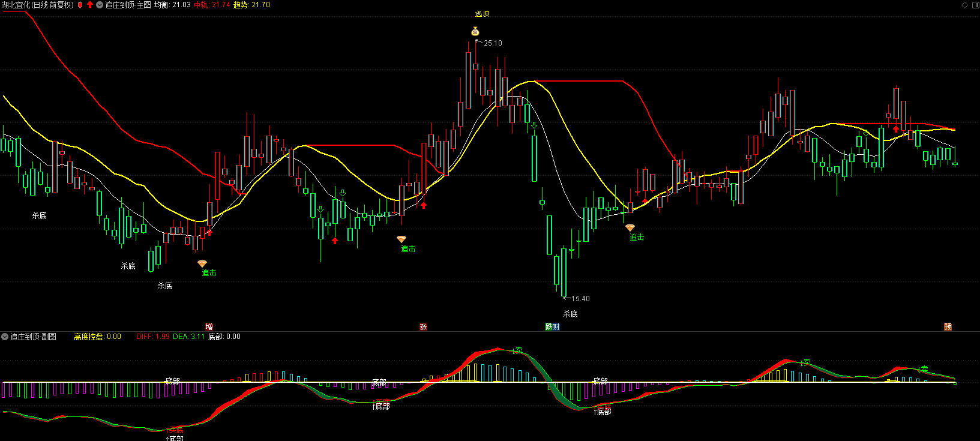Image resolution: width=980 pixels, height=441 pixels.
Task: Click the leftmost 杀底 label on the main chart
Action: tap(39, 215)
